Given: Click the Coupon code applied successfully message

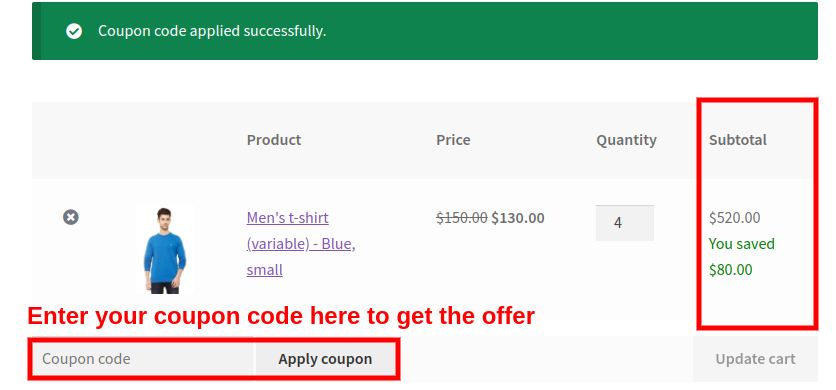Looking at the screenshot, I should tap(212, 31).
